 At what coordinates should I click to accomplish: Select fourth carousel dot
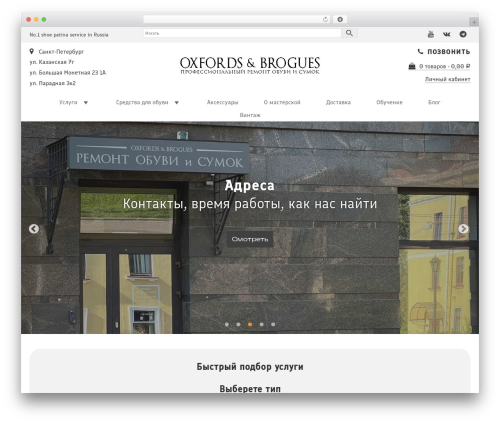coord(262,324)
